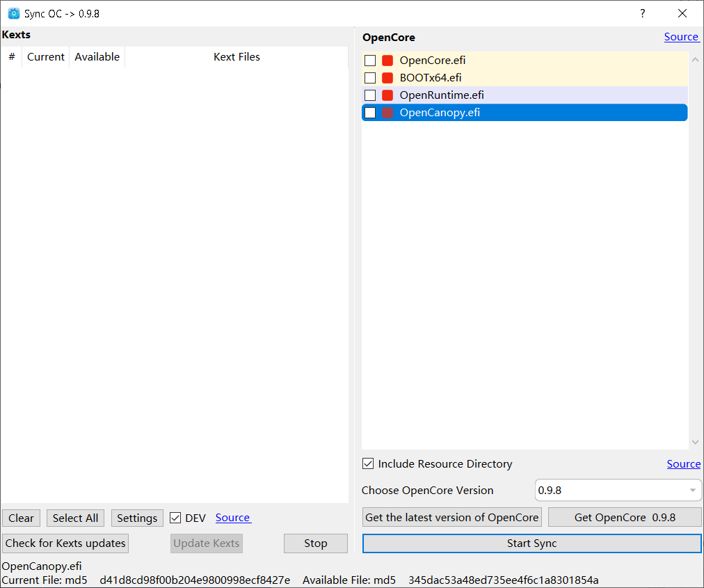Click the help question mark button
The width and height of the screenshot is (704, 588).
(x=643, y=13)
